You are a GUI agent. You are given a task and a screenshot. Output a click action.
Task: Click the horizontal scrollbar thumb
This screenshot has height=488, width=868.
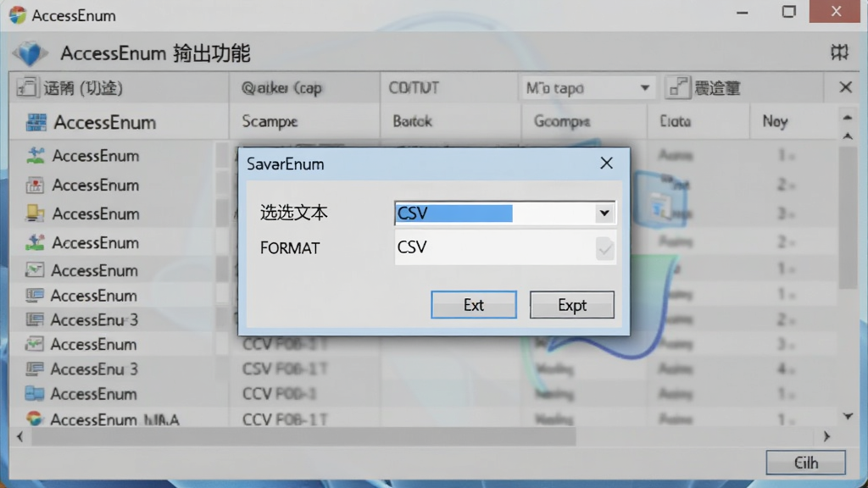[303, 437]
